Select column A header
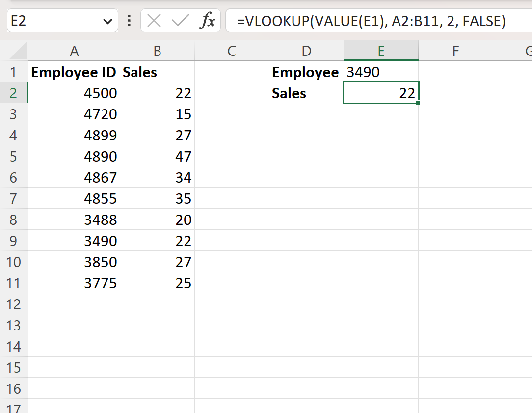The height and width of the screenshot is (413, 532). click(74, 51)
